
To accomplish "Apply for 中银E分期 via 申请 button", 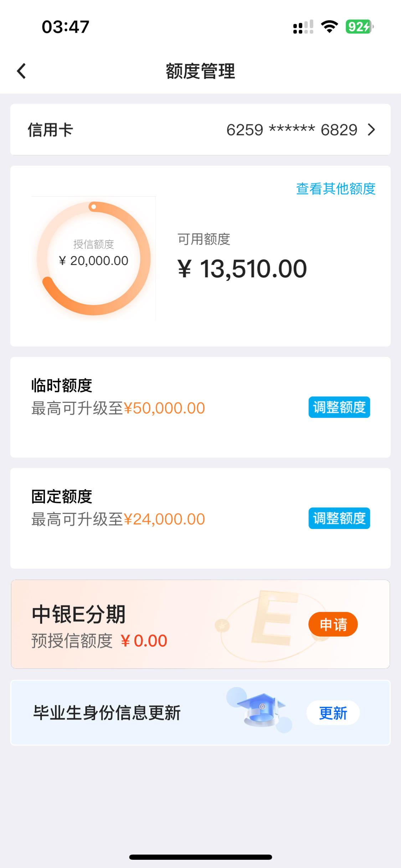I will (333, 624).
